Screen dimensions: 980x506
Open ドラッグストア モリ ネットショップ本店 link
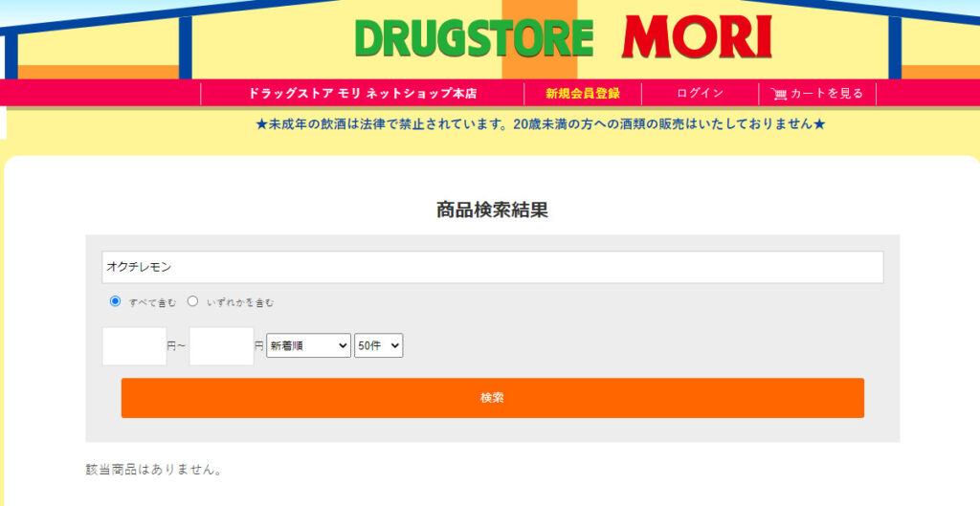pyautogui.click(x=363, y=94)
